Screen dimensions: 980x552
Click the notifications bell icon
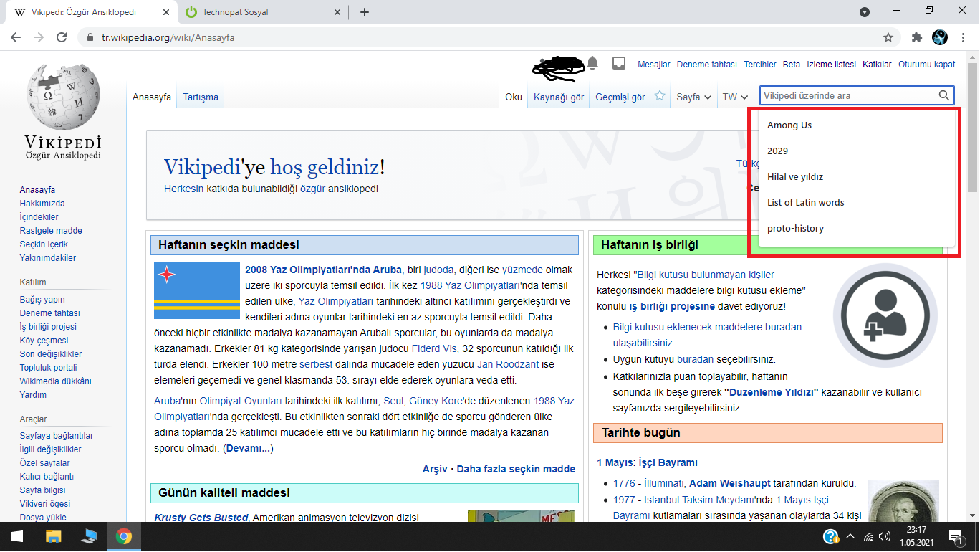592,63
